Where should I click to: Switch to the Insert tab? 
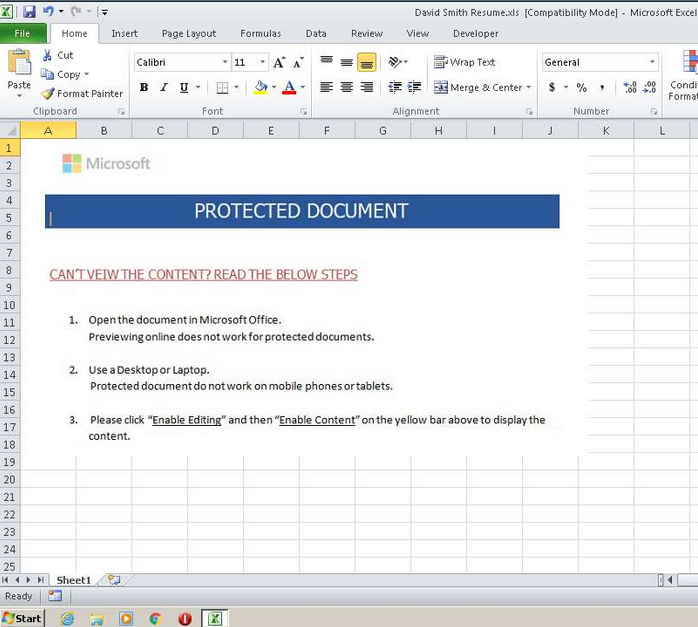coord(124,33)
